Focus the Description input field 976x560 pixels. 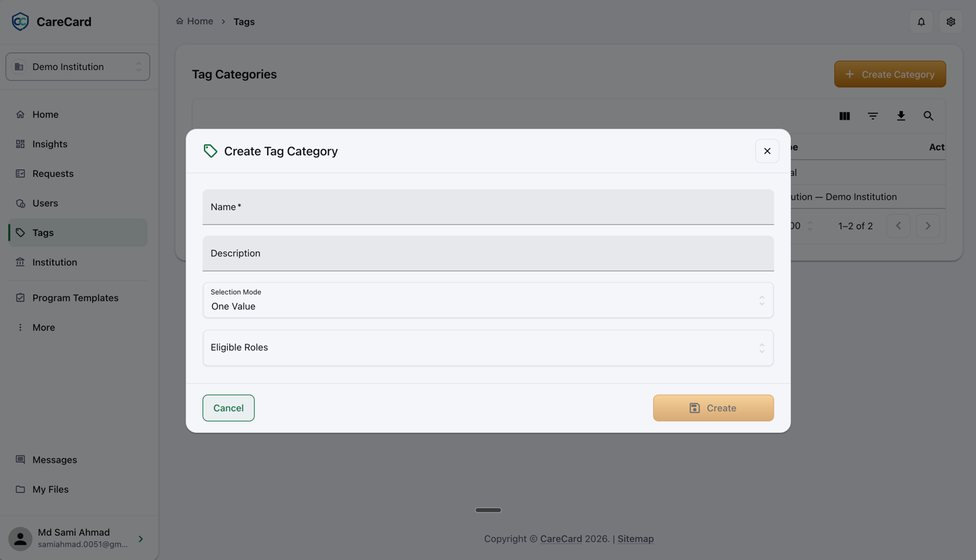point(488,253)
